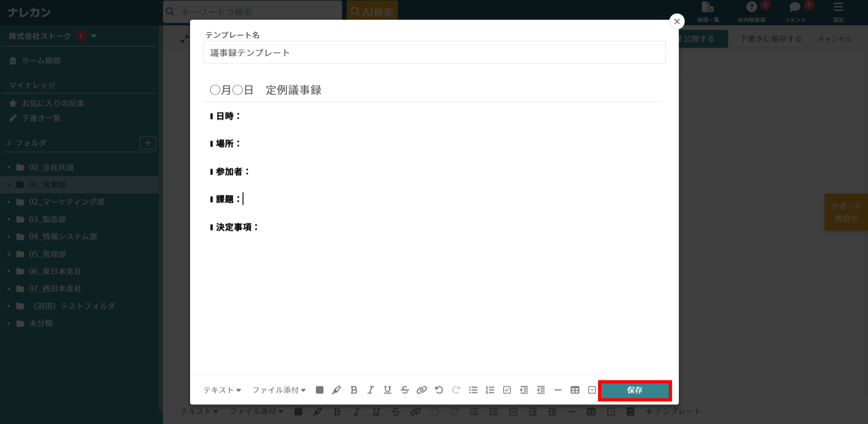This screenshot has height=424, width=868.
Task: Insert collapsible block icon in dialog toolbar
Action: click(592, 390)
